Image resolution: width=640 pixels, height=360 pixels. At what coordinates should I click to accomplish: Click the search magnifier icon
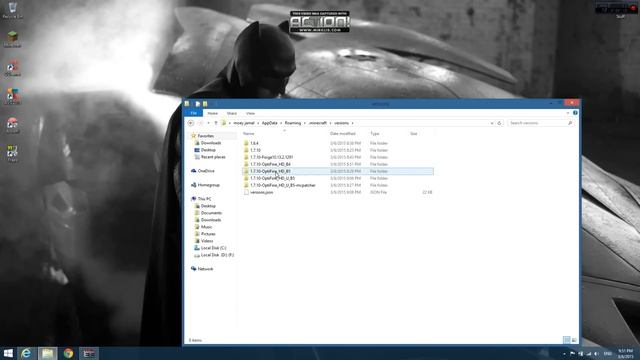[570, 123]
